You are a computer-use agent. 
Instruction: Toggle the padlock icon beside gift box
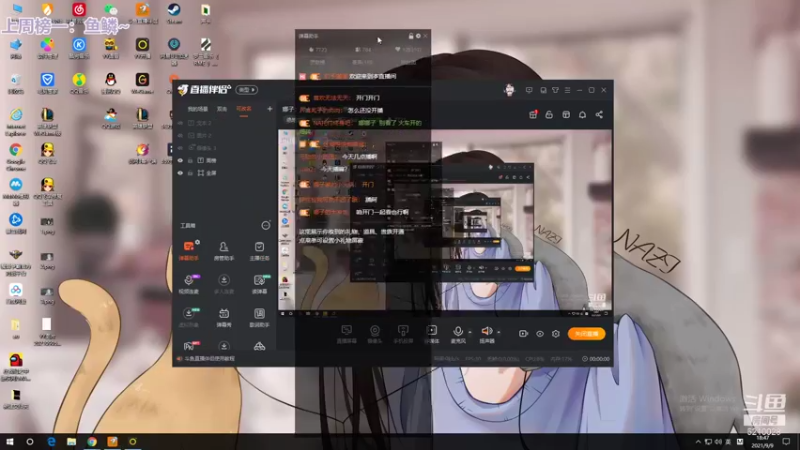549,114
